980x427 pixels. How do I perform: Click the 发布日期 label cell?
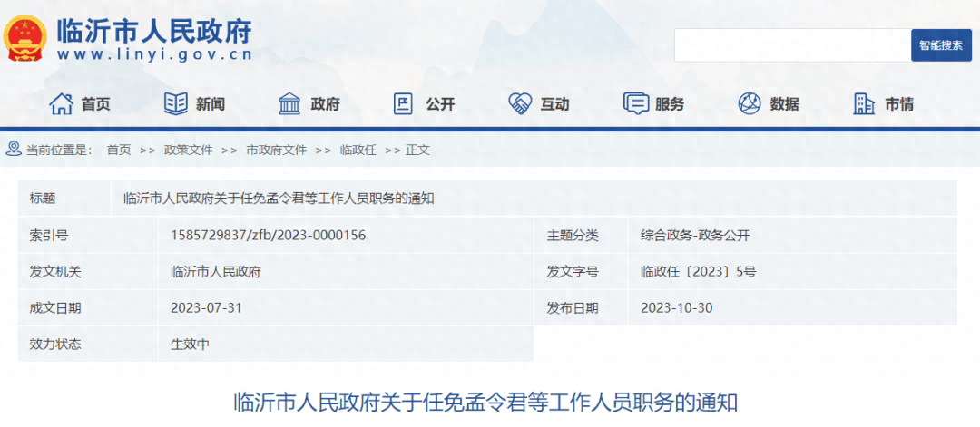(x=581, y=307)
